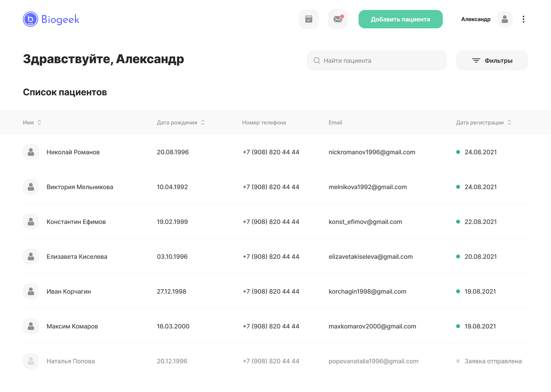Focus the Найти пациента search field
551x392 pixels.
pyautogui.click(x=377, y=60)
